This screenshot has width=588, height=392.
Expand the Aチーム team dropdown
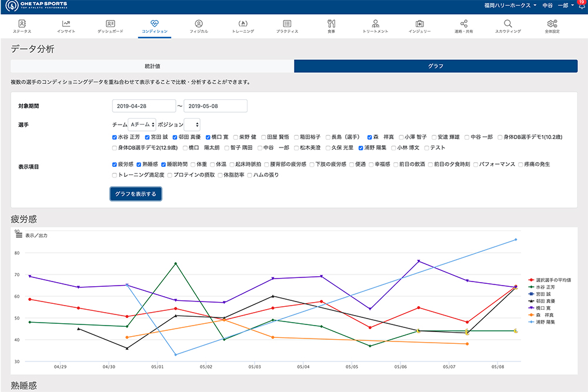[x=142, y=125]
